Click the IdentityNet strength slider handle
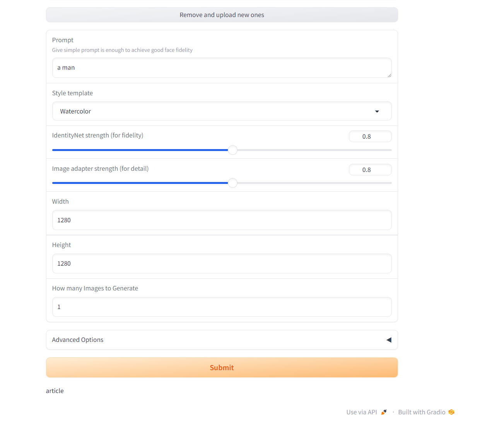504x424 pixels. point(232,150)
